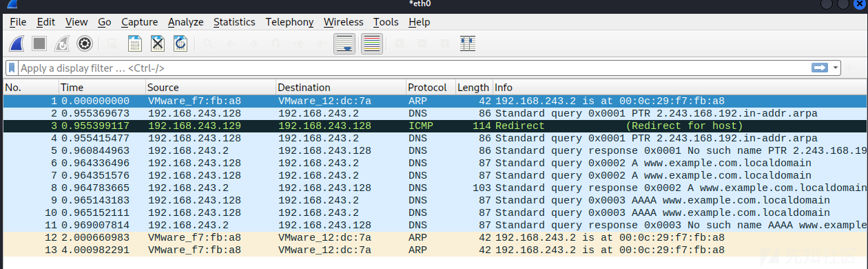Close this capture file icon

pos(158,44)
